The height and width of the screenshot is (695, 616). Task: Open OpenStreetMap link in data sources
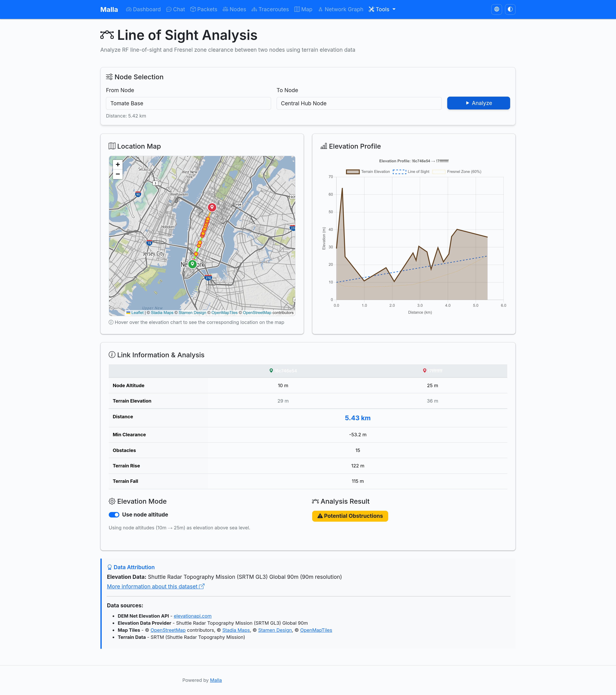click(x=168, y=630)
